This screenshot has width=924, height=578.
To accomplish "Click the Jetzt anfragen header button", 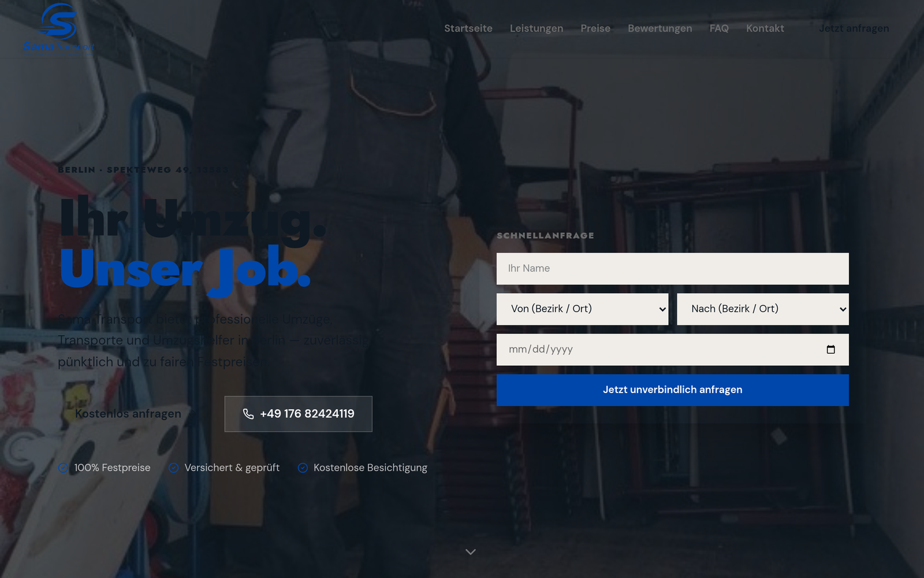I will [854, 28].
